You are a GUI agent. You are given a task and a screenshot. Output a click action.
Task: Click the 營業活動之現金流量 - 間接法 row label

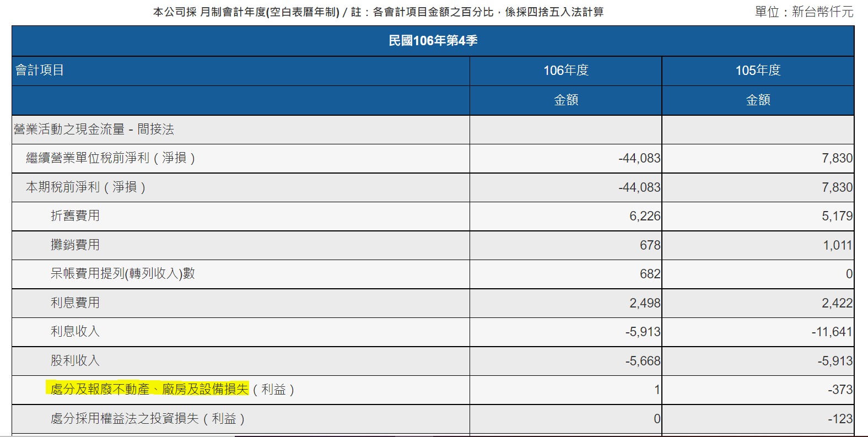[94, 130]
